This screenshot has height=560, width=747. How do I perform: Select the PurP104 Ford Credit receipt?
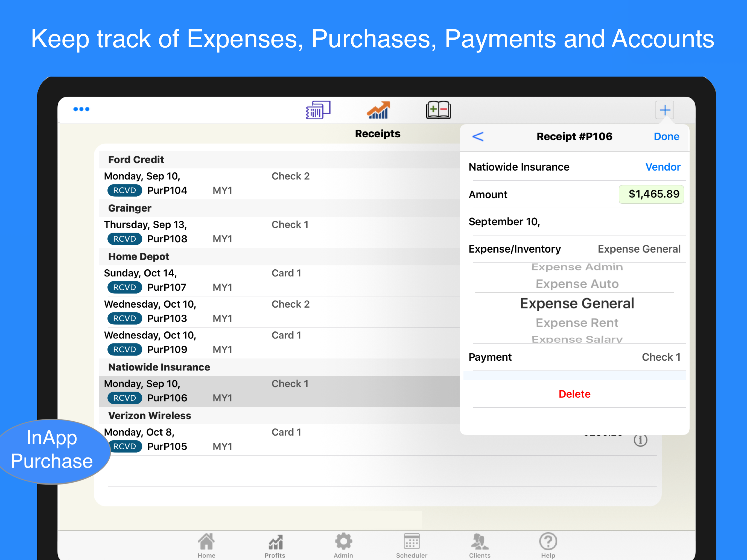coord(279,183)
